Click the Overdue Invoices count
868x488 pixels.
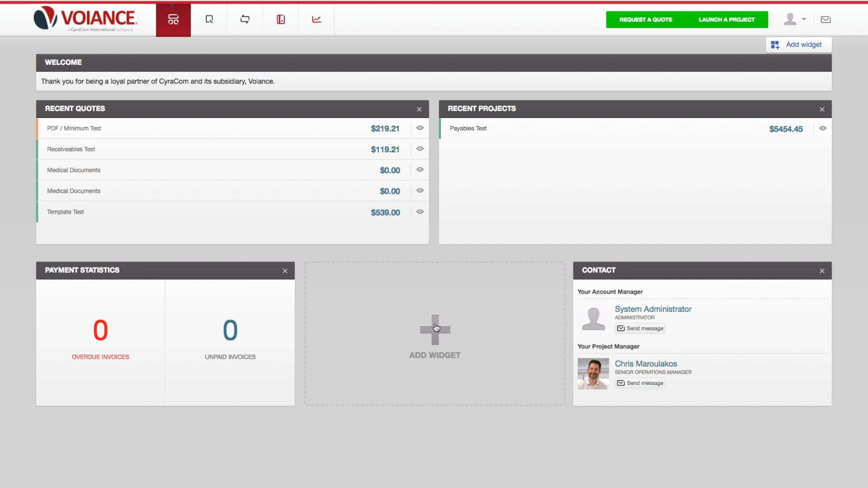coord(100,330)
